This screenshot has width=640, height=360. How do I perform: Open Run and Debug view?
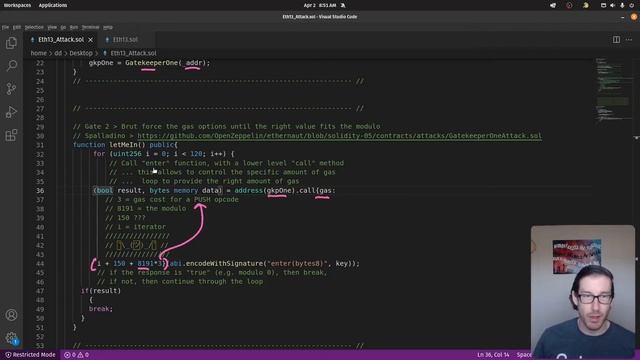(11, 112)
